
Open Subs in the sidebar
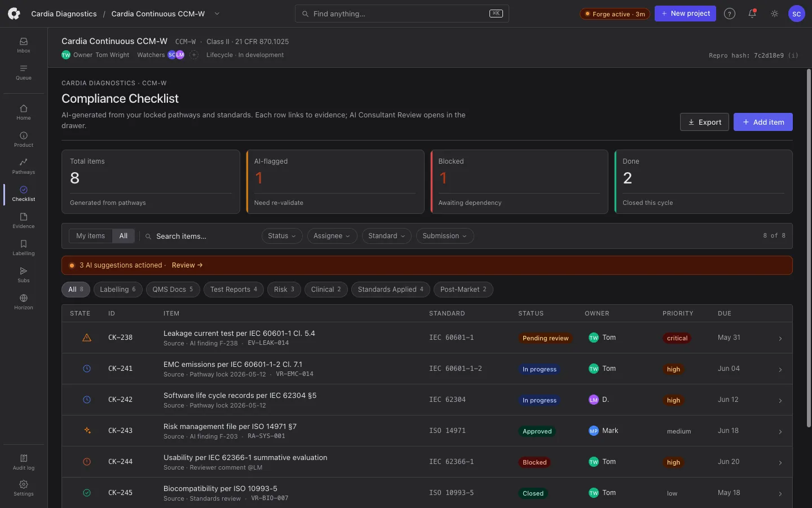pos(24,275)
